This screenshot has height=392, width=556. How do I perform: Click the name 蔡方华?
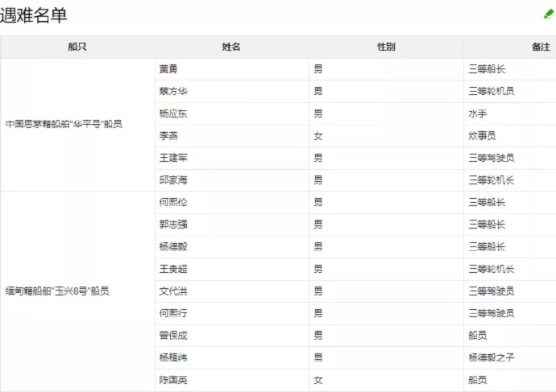173,91
